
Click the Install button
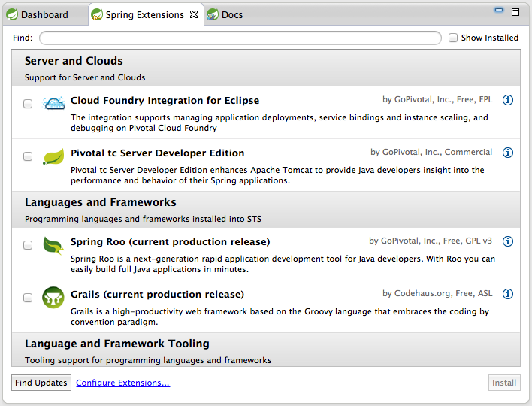[x=504, y=383]
